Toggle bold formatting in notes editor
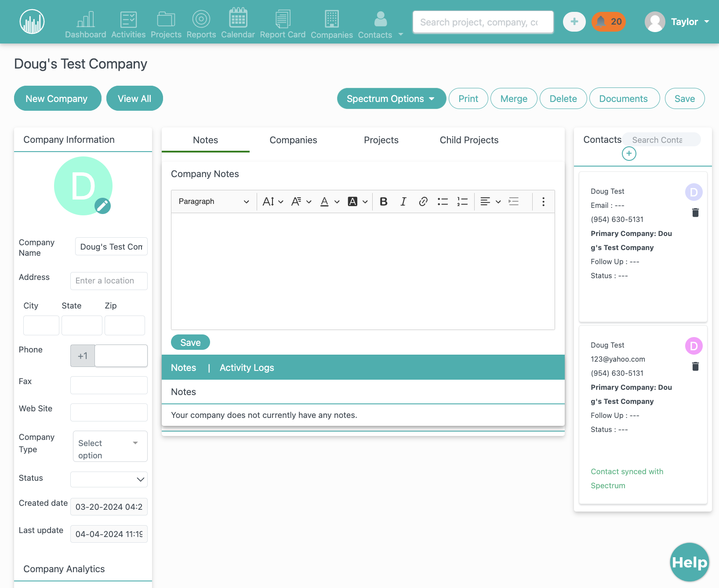This screenshot has height=588, width=719. 384,201
